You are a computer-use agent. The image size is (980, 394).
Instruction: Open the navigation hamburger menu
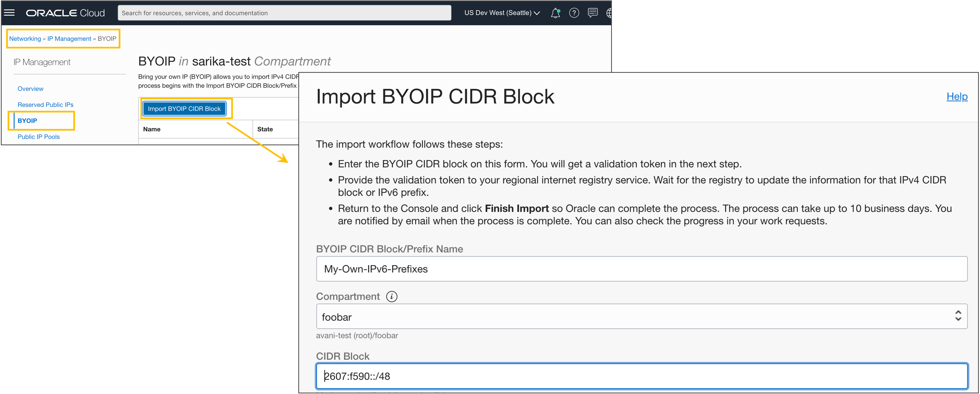pyautogui.click(x=9, y=13)
